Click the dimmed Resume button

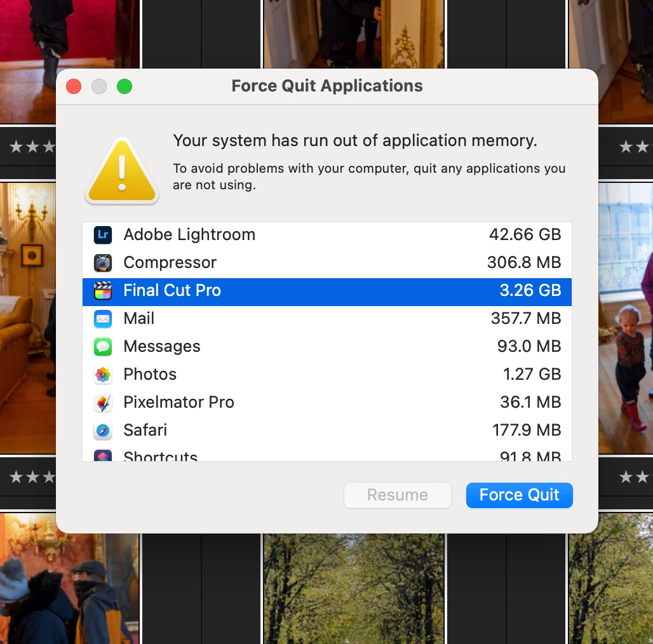(397, 495)
